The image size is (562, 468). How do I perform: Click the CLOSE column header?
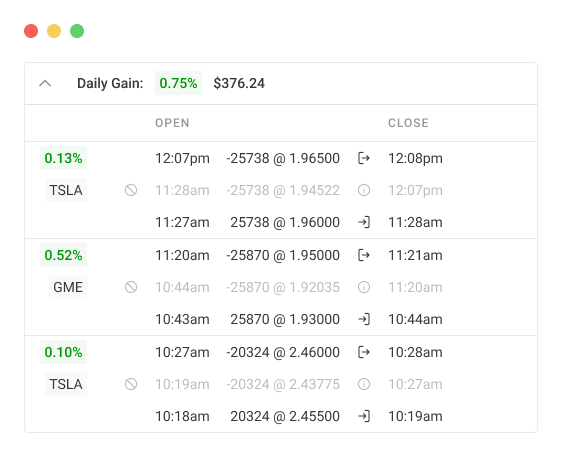pyautogui.click(x=408, y=123)
